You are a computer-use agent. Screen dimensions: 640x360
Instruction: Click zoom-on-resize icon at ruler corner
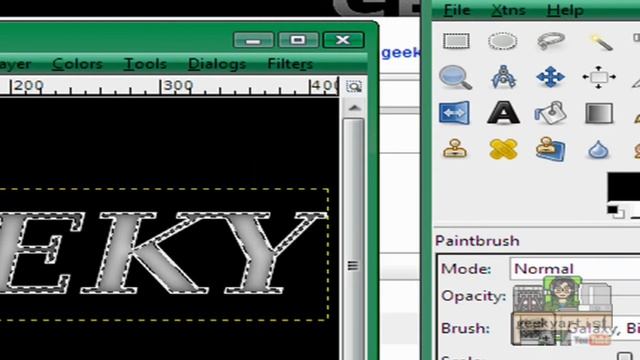point(354,87)
